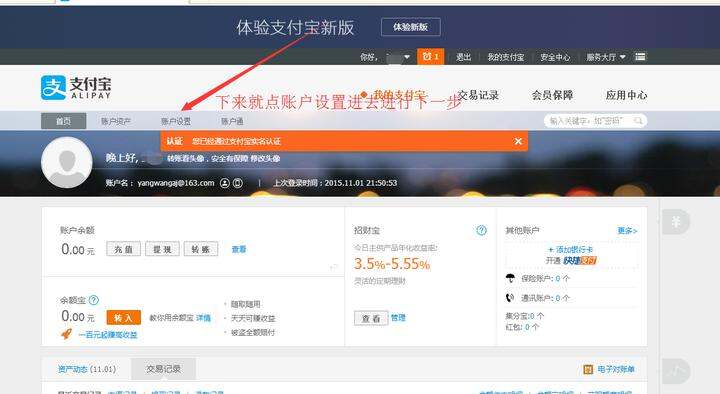This screenshot has height=394, width=720.
Task: Click the 提现 button
Action: (162, 249)
